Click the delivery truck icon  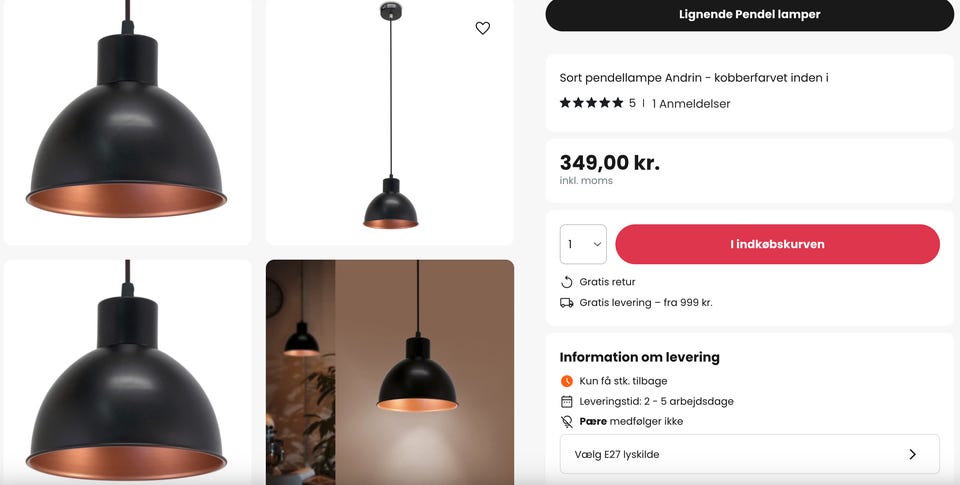point(567,302)
